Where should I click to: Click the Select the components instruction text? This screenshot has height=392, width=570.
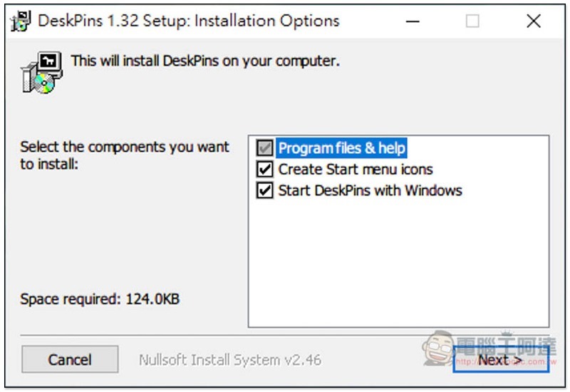[x=124, y=155]
